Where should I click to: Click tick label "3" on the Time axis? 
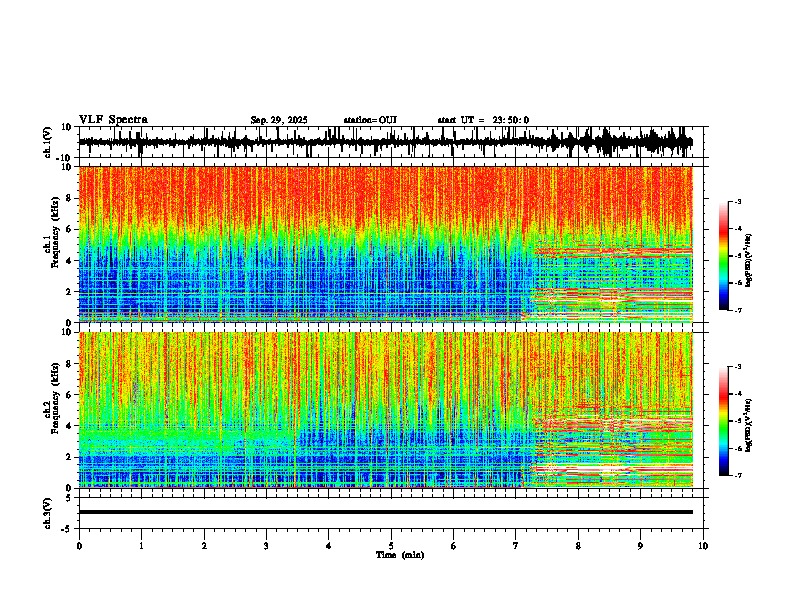click(x=266, y=546)
